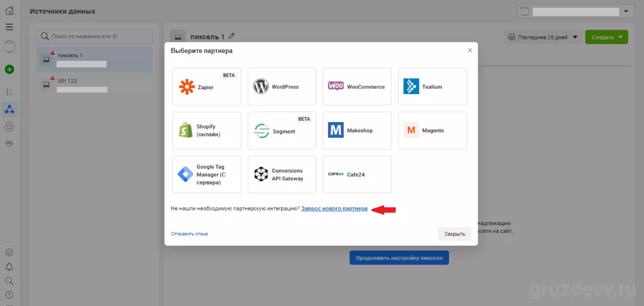
Task: Open the help question mark icon
Action: click(x=10, y=295)
